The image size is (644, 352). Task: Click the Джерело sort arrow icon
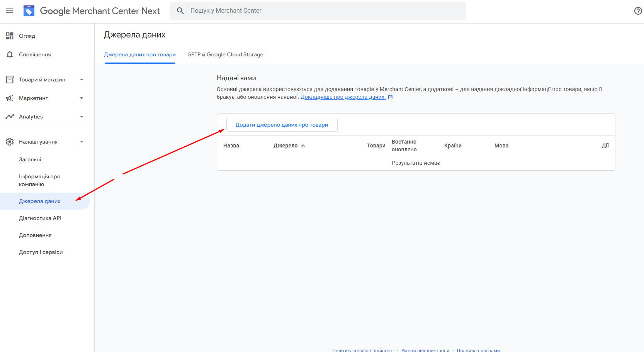[x=303, y=146]
